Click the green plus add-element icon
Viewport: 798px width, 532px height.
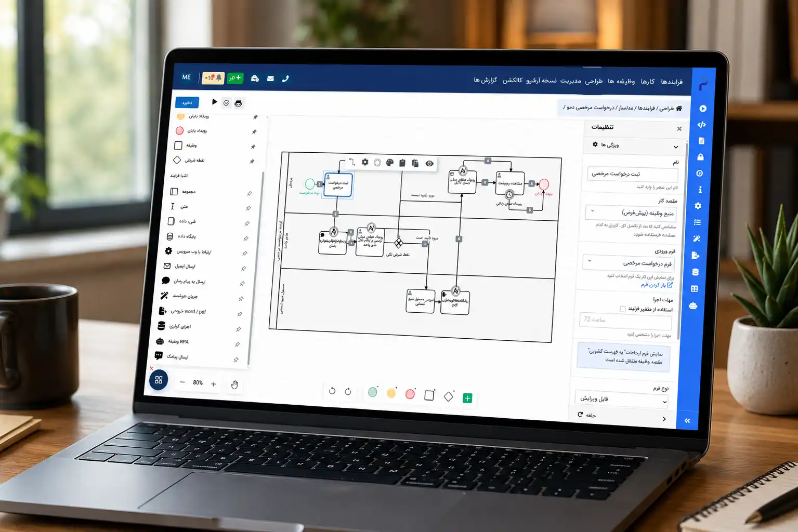tap(467, 398)
